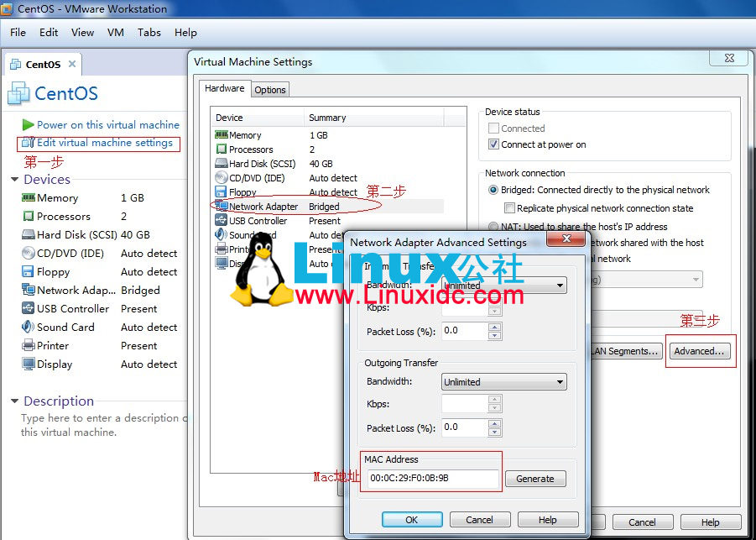Click the Hard Disk icon in the Devices sidebar

29,234
